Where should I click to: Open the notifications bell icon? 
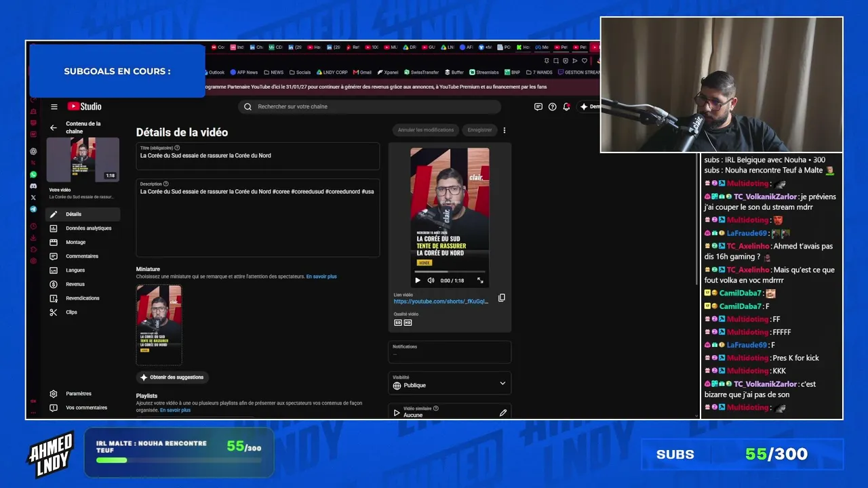click(x=566, y=106)
